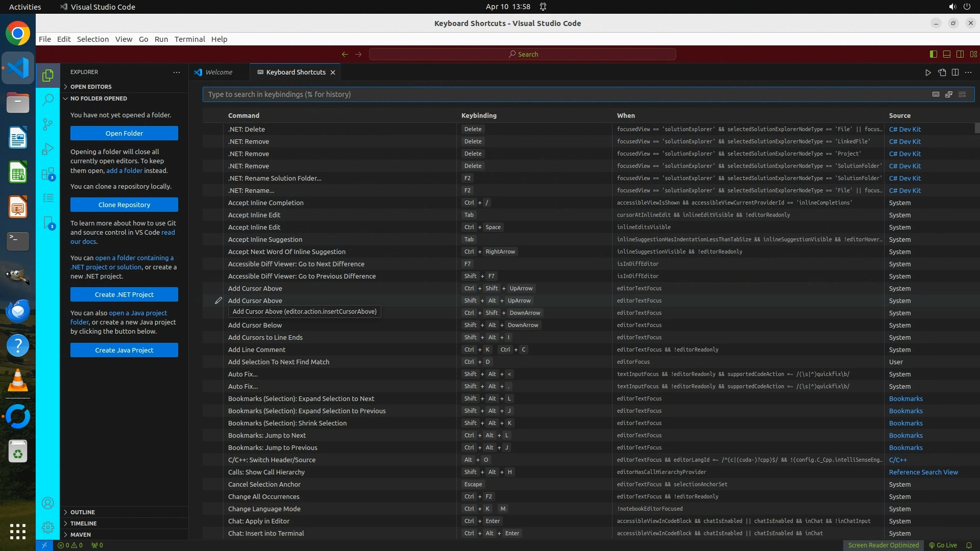
Task: Click the Record Keys keyboard icon
Action: [936, 94]
